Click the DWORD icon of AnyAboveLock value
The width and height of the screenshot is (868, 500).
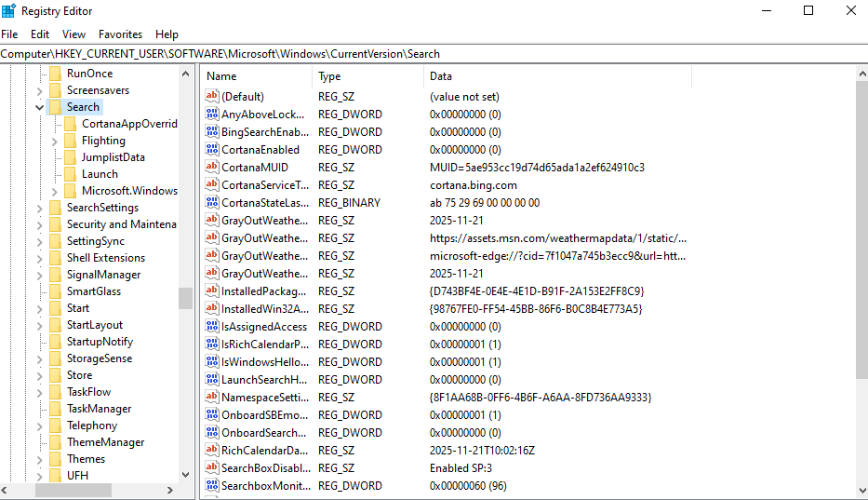211,114
